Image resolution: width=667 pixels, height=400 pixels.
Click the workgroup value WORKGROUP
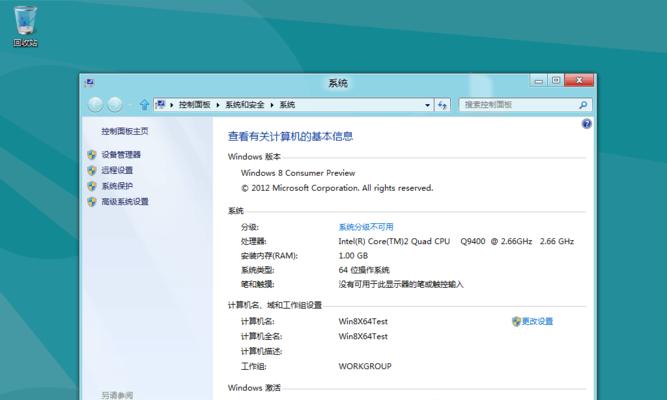(x=365, y=366)
